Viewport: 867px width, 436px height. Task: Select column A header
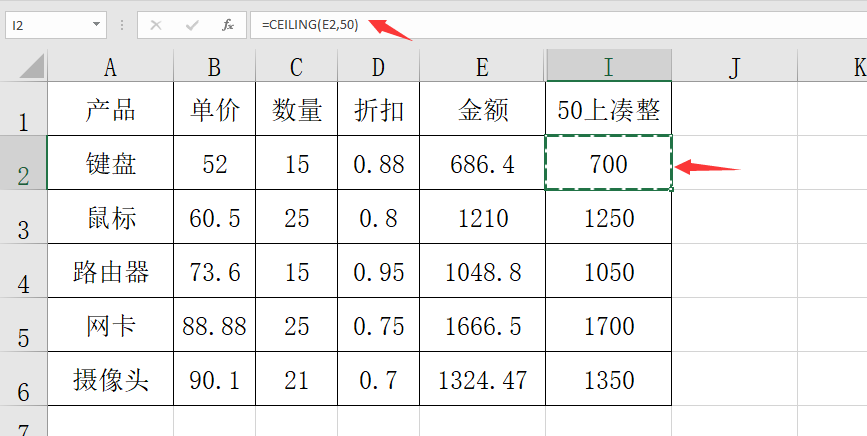pos(110,67)
